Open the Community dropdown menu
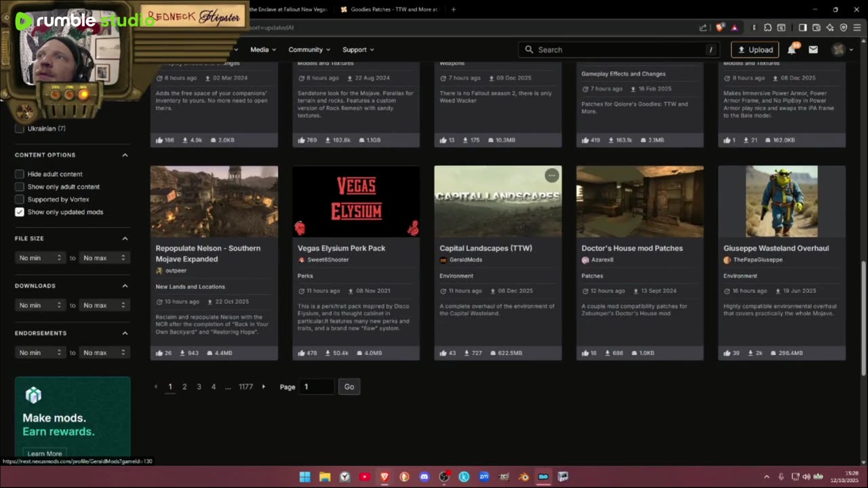 pos(309,49)
